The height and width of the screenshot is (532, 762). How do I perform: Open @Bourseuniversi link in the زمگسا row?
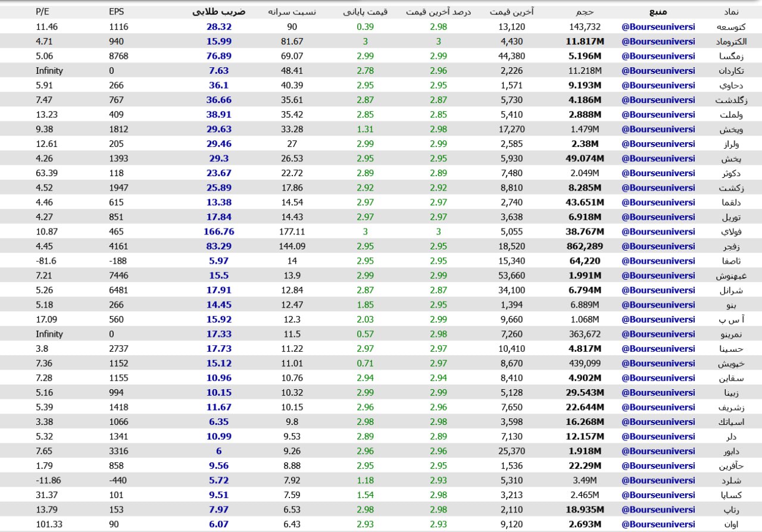(658, 56)
